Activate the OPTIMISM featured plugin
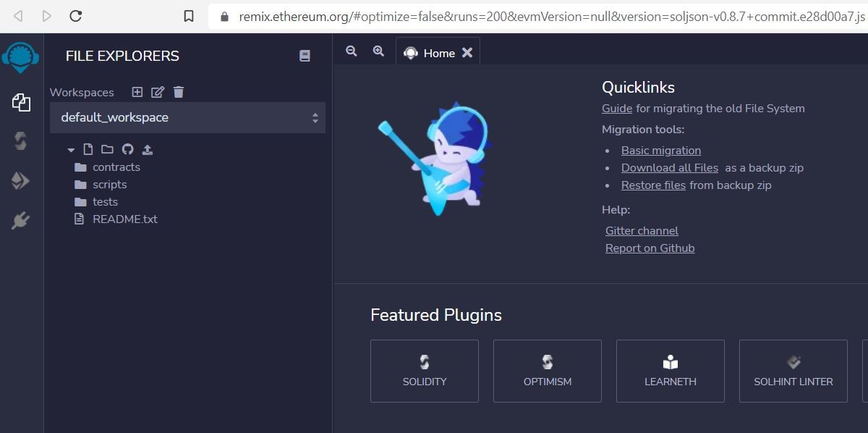868x433 pixels. coord(548,371)
